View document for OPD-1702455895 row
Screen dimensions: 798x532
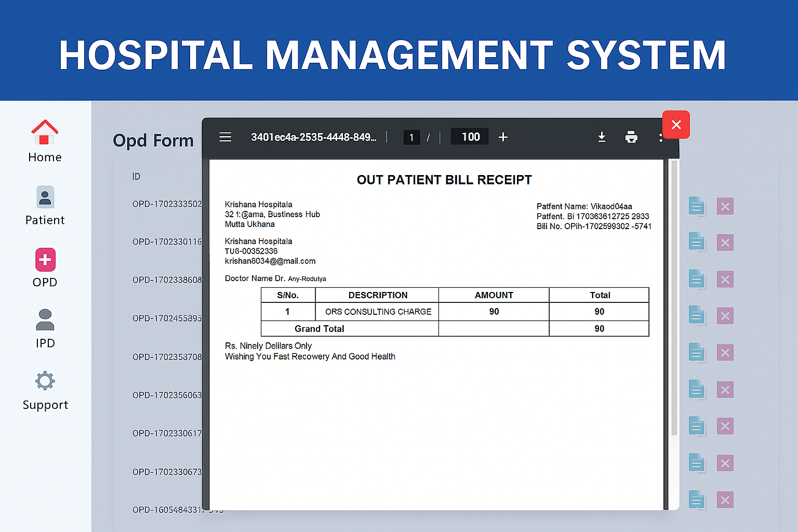click(x=697, y=316)
